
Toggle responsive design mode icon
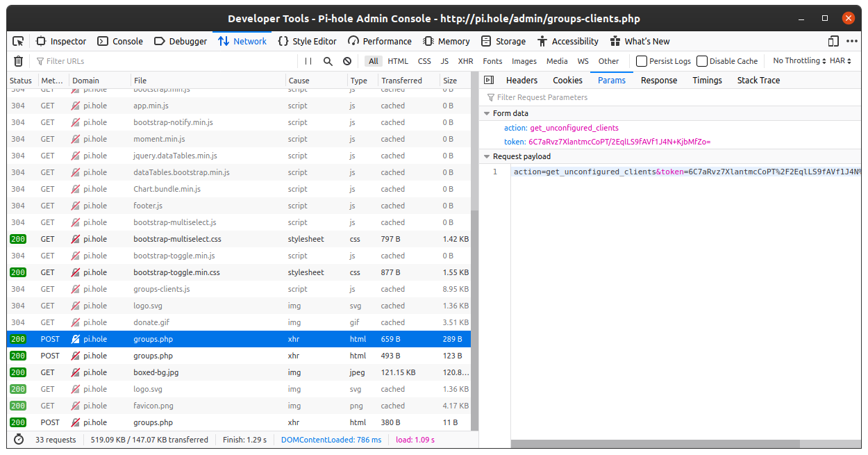(x=833, y=41)
